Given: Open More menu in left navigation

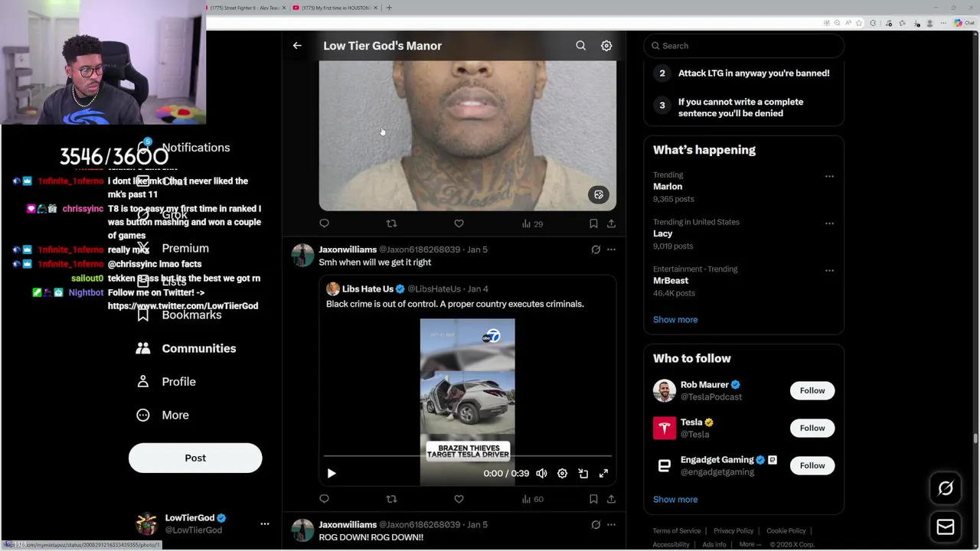Looking at the screenshot, I should (x=162, y=415).
